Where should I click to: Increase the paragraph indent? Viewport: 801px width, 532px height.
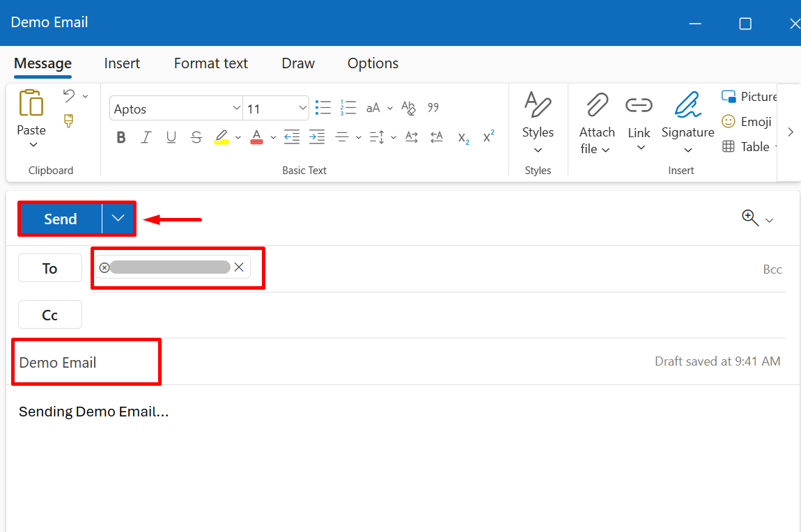(317, 137)
